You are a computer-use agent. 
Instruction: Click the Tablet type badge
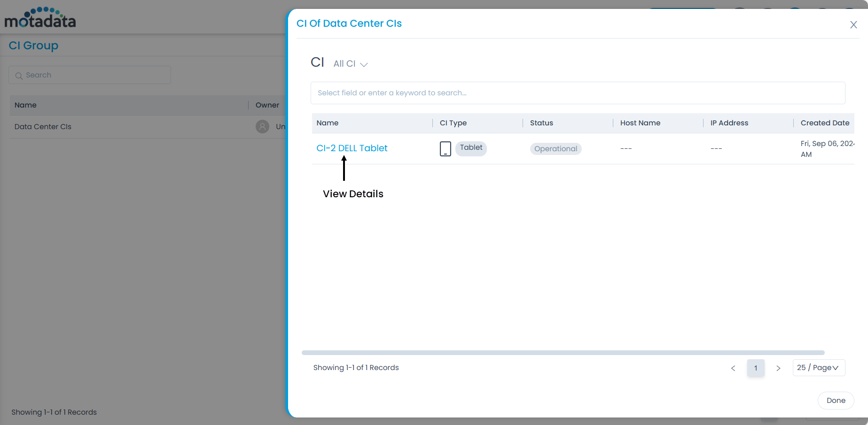[x=471, y=148]
